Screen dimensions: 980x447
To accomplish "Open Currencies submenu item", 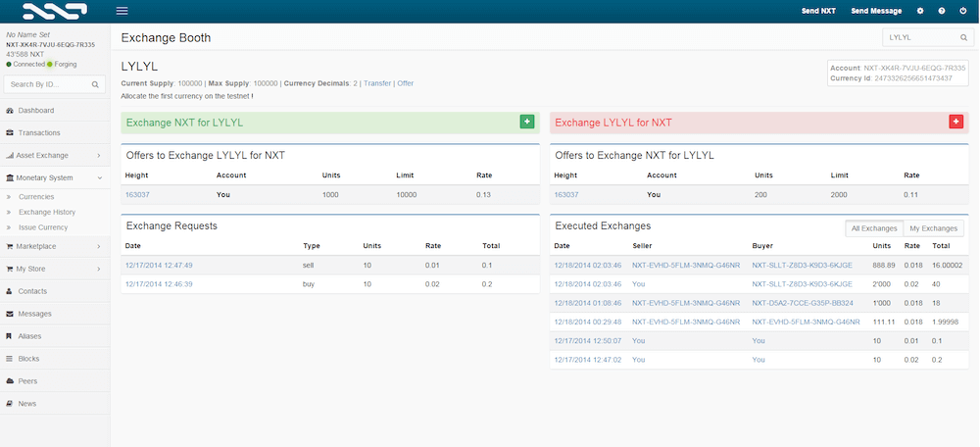I will point(36,197).
